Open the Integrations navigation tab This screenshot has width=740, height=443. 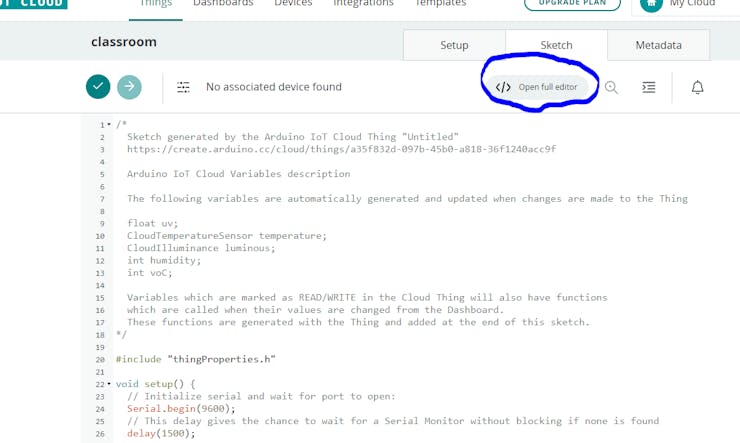363,4
